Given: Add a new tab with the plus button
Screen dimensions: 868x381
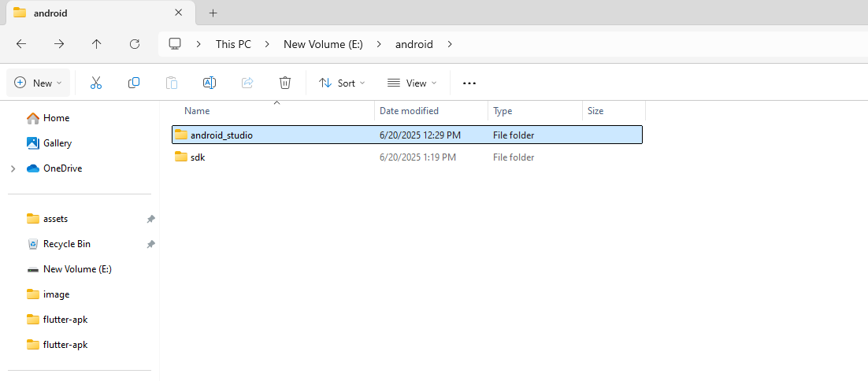Looking at the screenshot, I should [x=213, y=13].
